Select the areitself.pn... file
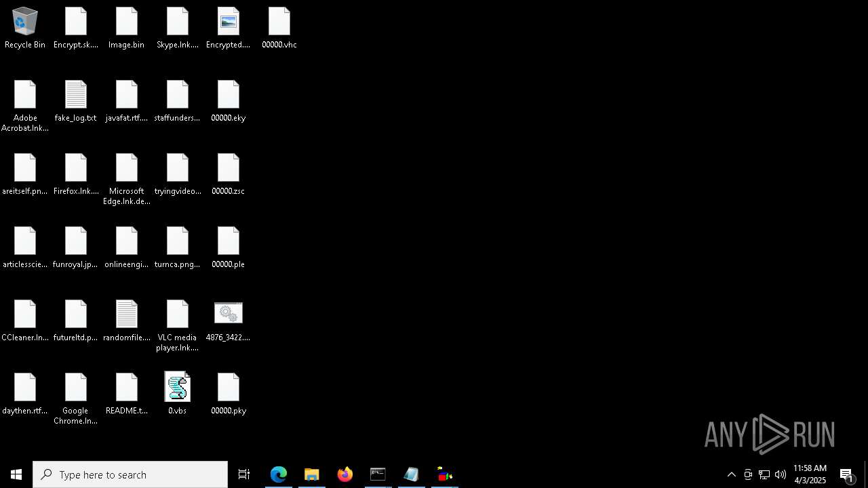This screenshot has height=488, width=868. (x=25, y=175)
